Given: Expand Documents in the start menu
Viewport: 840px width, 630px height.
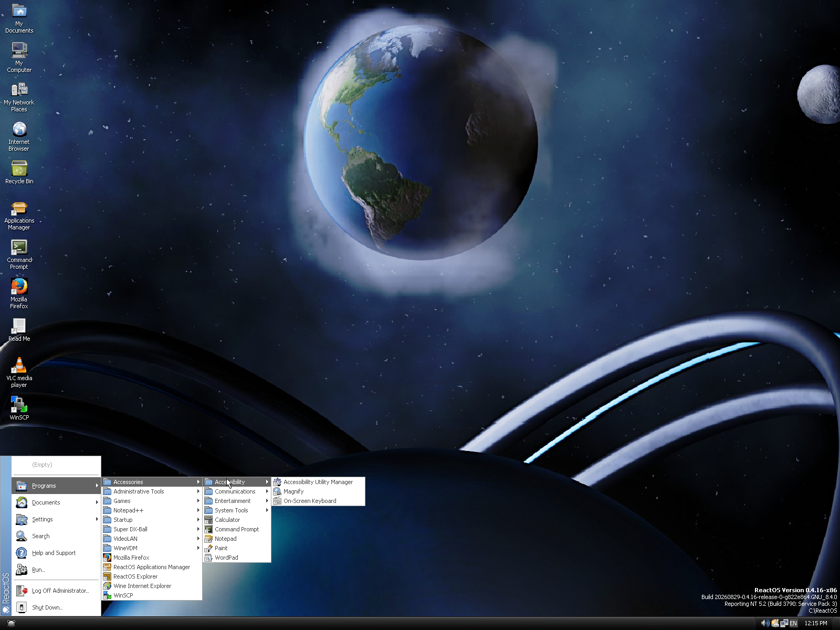Looking at the screenshot, I should pyautogui.click(x=56, y=502).
